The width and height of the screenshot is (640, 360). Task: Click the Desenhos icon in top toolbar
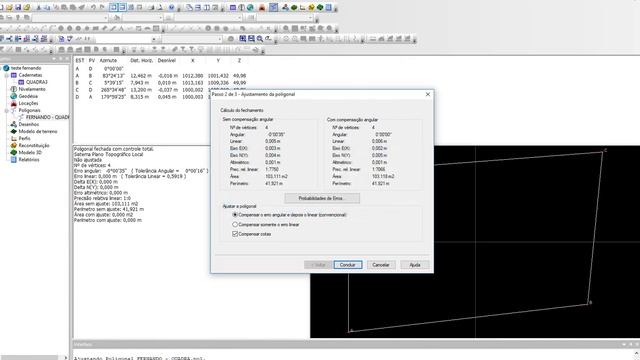(x=284, y=7)
